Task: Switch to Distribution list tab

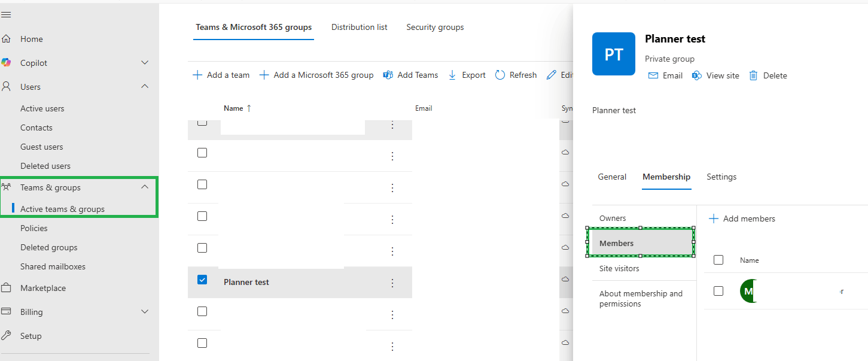Action: [360, 27]
